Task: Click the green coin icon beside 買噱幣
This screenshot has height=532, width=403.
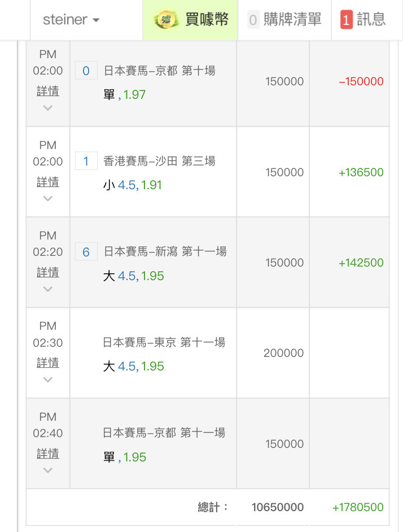Action: 166,19
